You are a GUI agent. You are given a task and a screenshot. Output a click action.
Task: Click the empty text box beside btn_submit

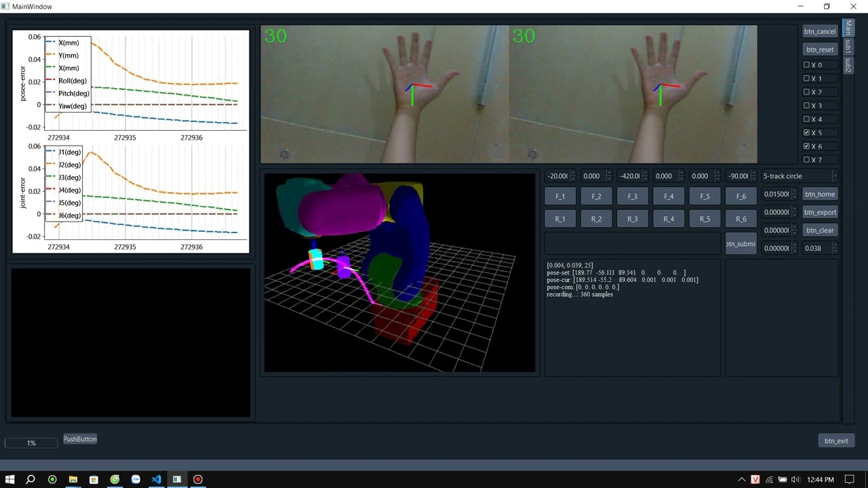click(x=633, y=243)
